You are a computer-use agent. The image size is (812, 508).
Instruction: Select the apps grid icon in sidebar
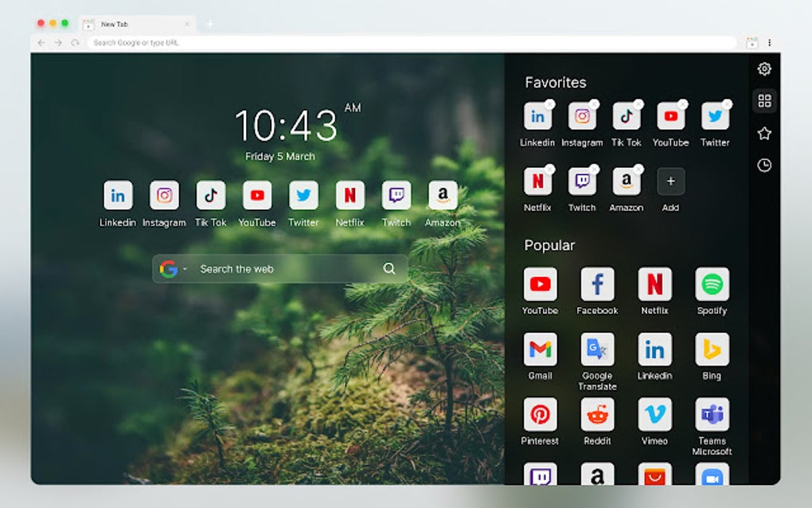764,101
